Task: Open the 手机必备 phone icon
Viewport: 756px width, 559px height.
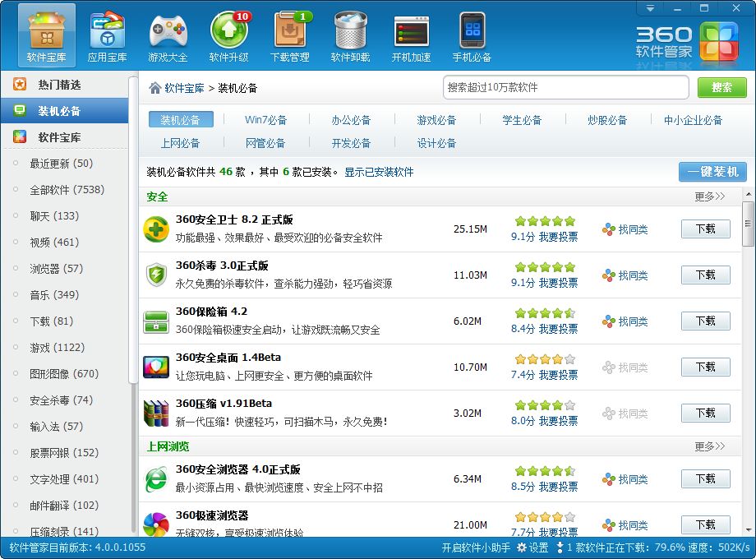Action: (470, 35)
